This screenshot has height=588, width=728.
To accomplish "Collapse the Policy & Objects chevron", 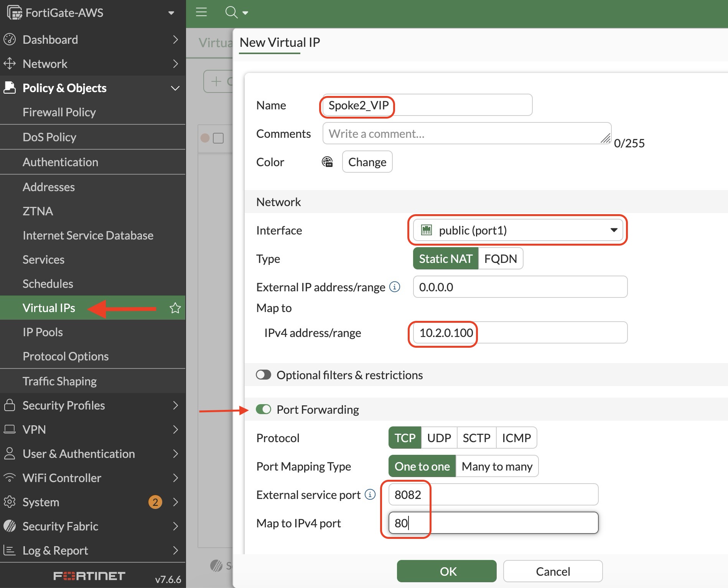I will (175, 88).
